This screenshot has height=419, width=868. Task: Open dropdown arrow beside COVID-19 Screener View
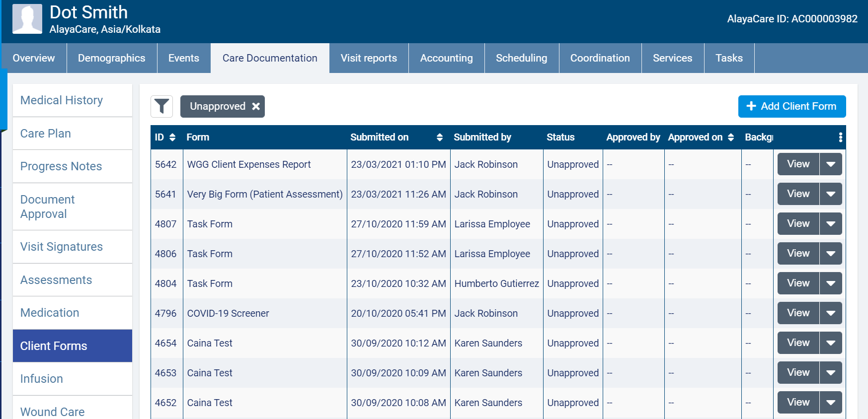point(831,313)
